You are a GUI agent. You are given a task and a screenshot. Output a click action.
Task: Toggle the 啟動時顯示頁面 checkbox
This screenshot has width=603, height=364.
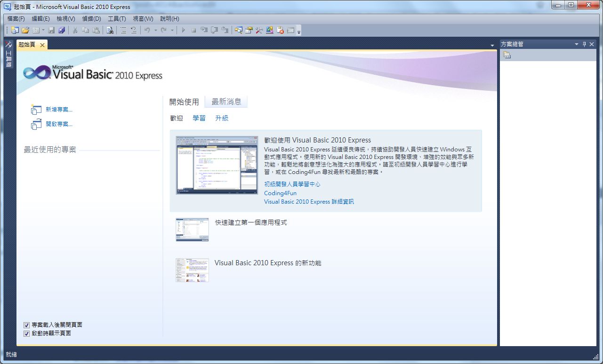(x=27, y=333)
